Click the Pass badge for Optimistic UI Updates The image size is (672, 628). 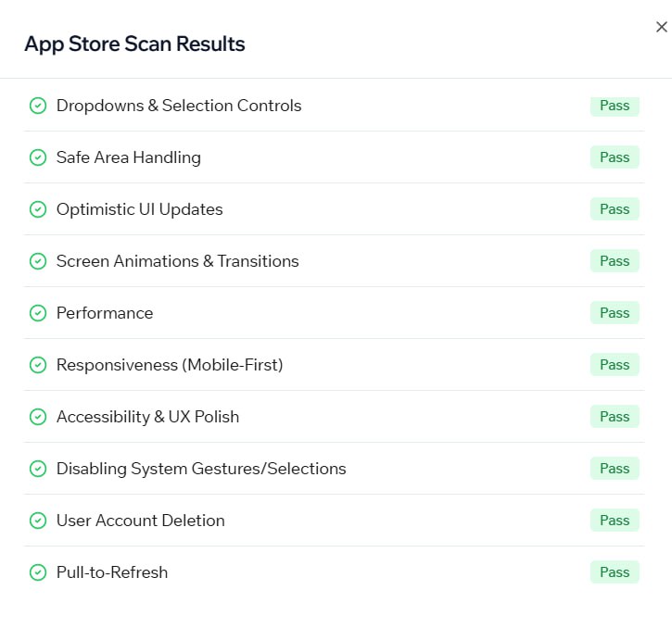(615, 209)
